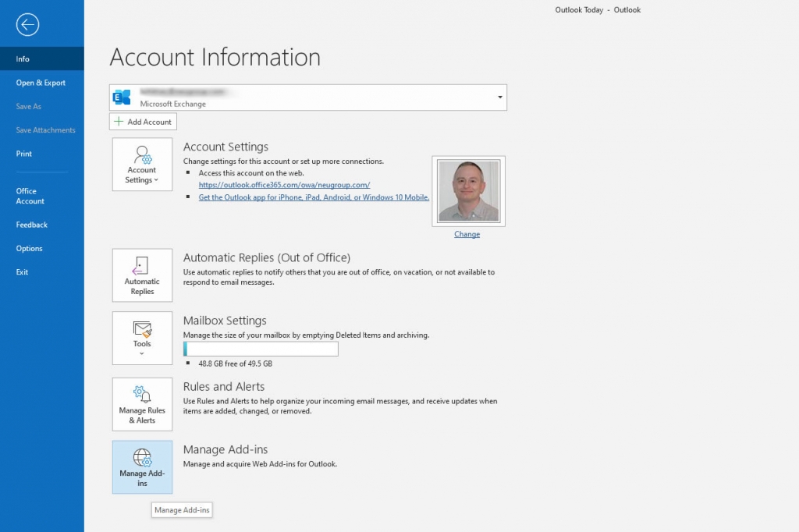799x532 pixels.
Task: Click Change under the profile photo
Action: point(467,234)
